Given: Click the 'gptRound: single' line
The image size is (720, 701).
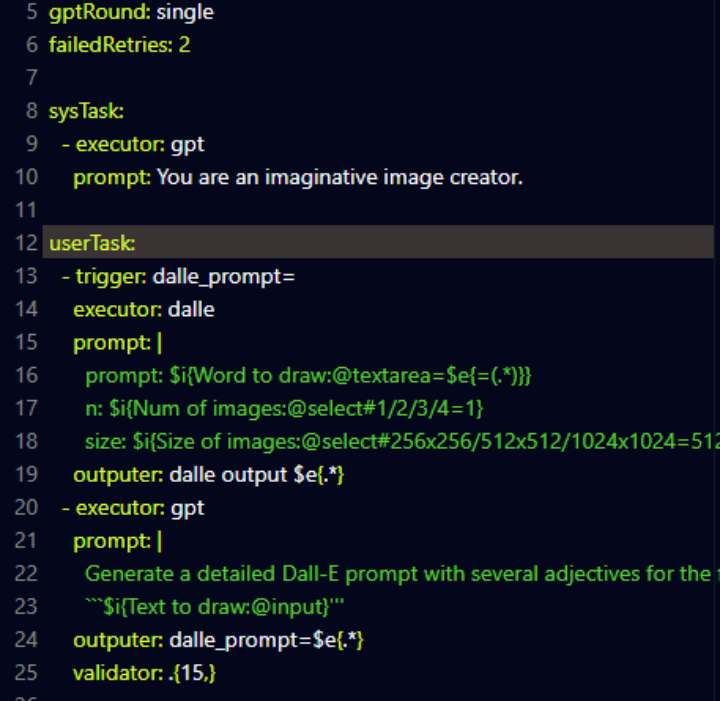Looking at the screenshot, I should (131, 12).
